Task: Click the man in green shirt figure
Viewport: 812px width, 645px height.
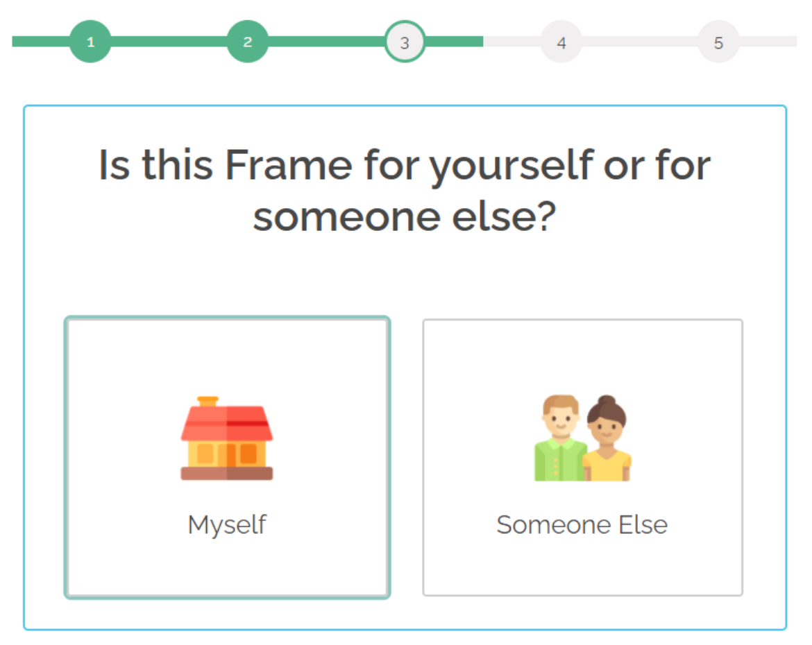Action: 559,440
